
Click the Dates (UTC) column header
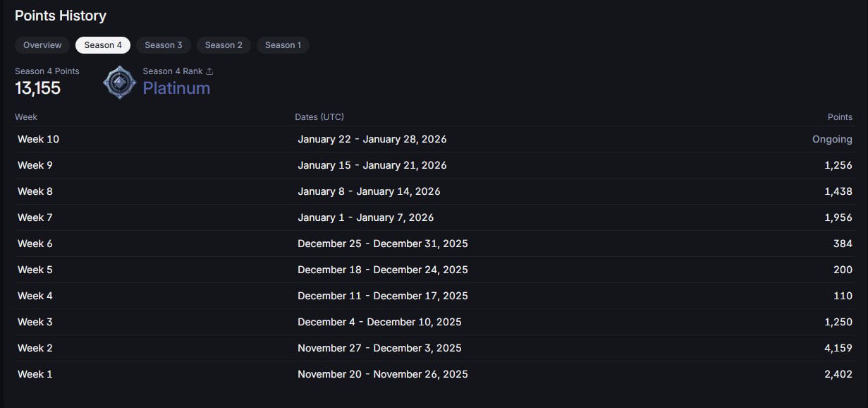coord(319,117)
